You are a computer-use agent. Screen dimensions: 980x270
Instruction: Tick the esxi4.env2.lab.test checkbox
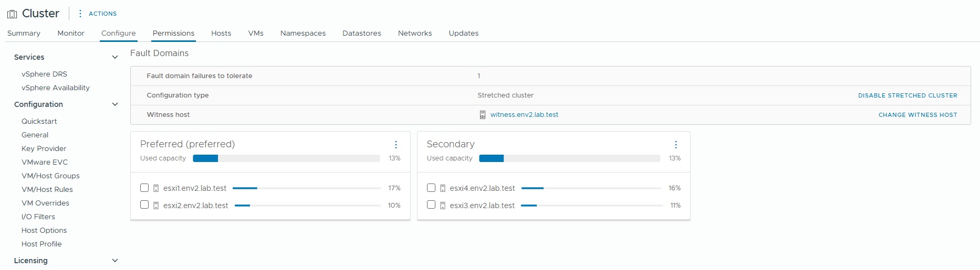pyautogui.click(x=431, y=188)
